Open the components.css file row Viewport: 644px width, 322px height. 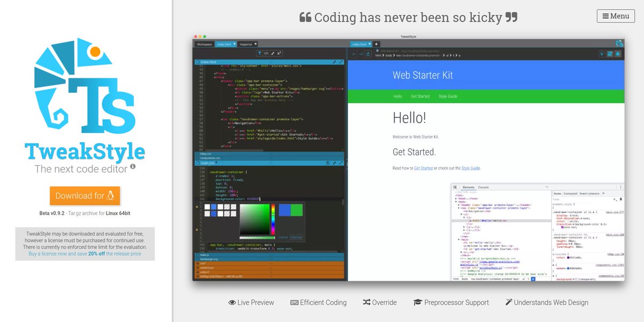269,158
